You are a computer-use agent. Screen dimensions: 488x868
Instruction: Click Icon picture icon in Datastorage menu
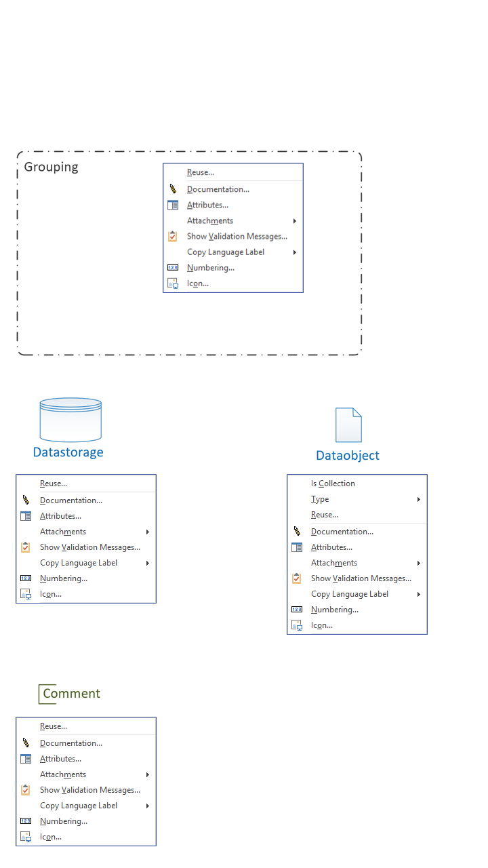coord(26,594)
